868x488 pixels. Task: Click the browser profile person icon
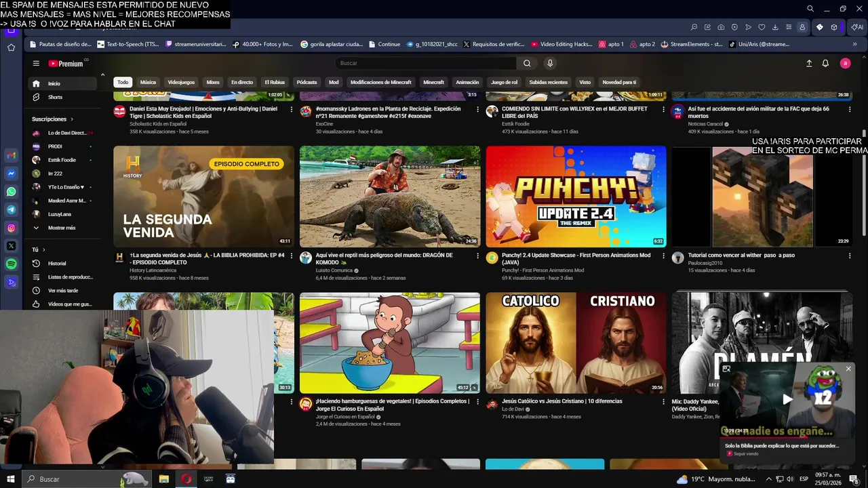pyautogui.click(x=802, y=27)
